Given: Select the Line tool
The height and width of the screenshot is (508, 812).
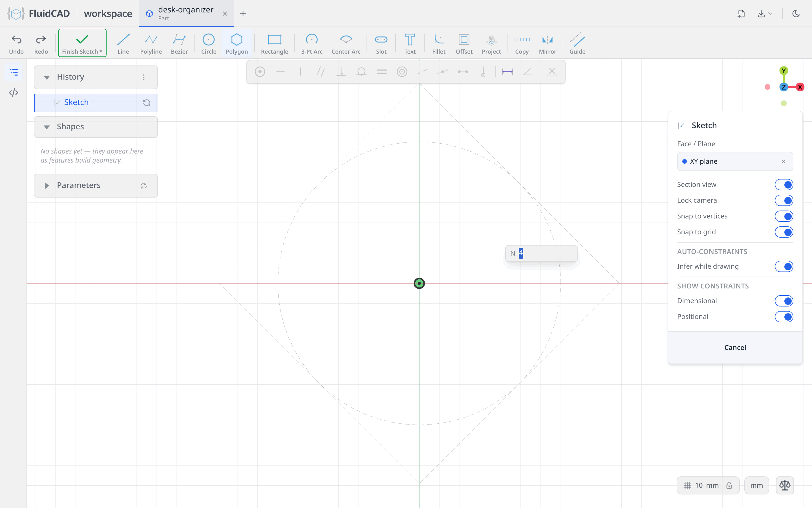Looking at the screenshot, I should (123, 44).
